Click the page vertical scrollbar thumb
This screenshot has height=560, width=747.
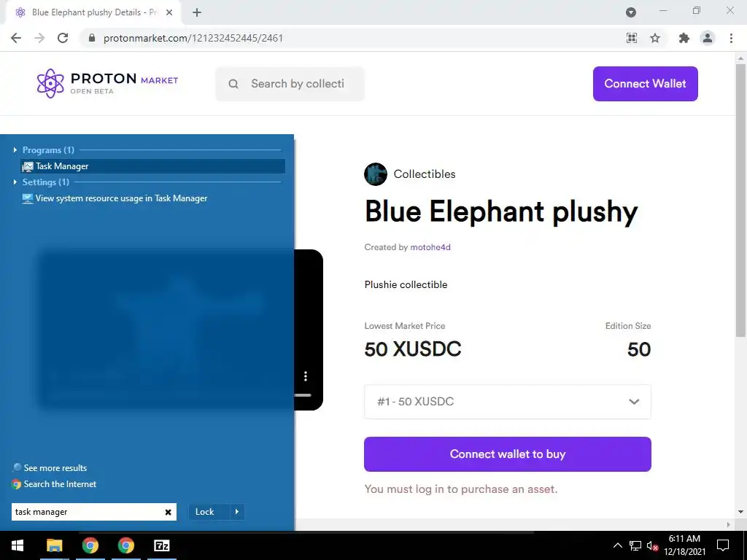[740, 200]
